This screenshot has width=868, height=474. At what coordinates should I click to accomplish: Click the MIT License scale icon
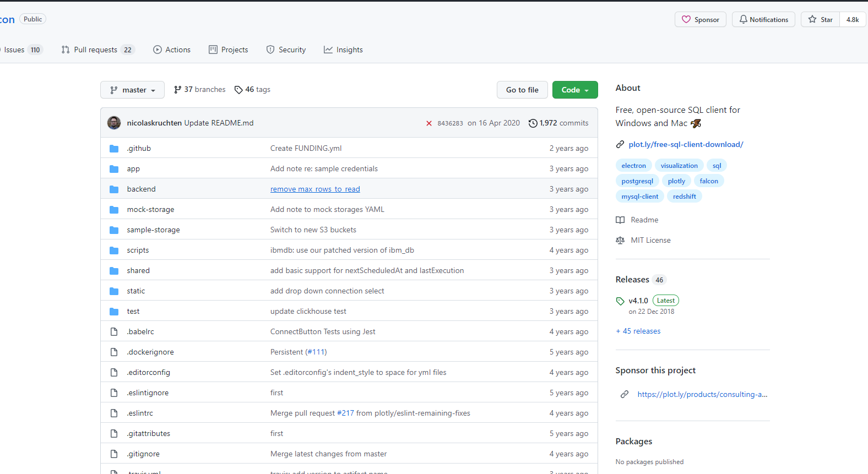coord(620,241)
